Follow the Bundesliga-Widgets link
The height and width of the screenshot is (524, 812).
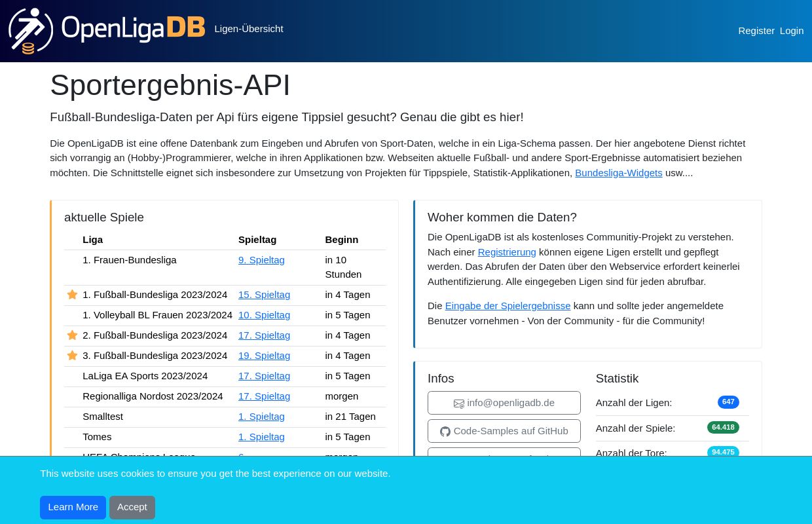pyautogui.click(x=619, y=173)
